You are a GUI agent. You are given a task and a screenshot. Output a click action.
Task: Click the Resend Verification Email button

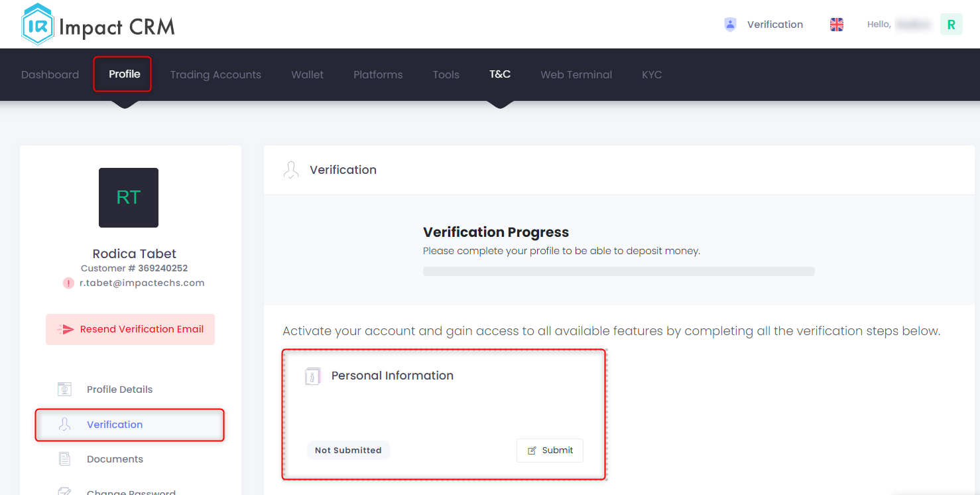[x=130, y=328]
